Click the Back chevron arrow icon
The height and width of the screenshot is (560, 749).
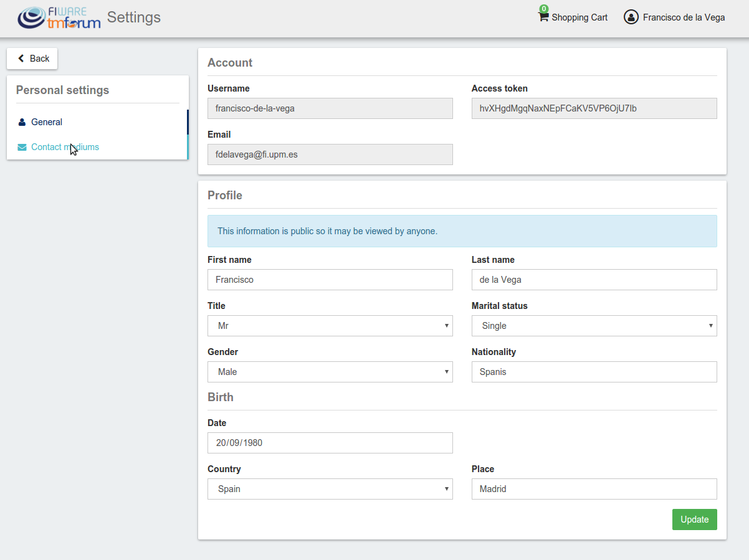pos(21,59)
